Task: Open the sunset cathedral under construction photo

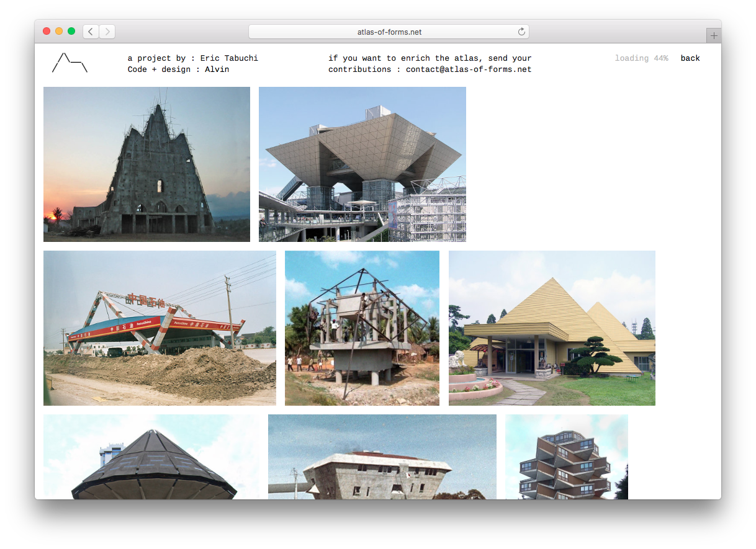Action: pos(146,164)
